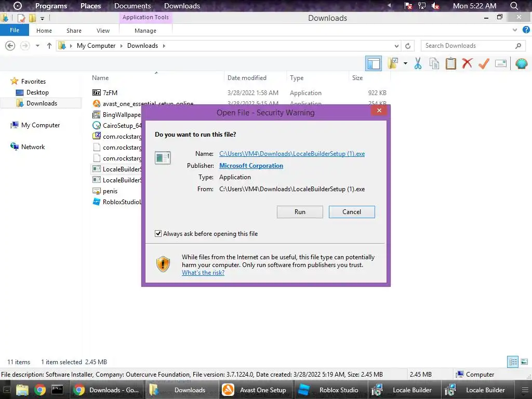Switch to the View ribbon tab
This screenshot has height=399, width=532.
click(x=103, y=31)
